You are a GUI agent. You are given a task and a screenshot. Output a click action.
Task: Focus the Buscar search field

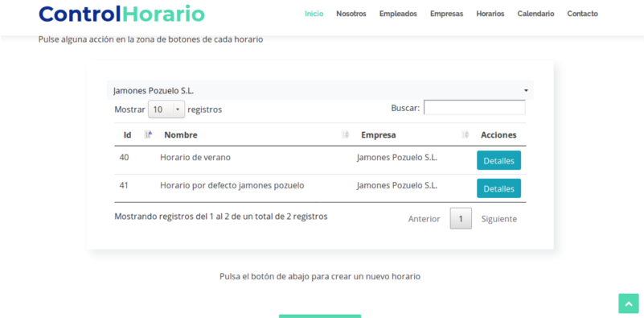(x=474, y=108)
